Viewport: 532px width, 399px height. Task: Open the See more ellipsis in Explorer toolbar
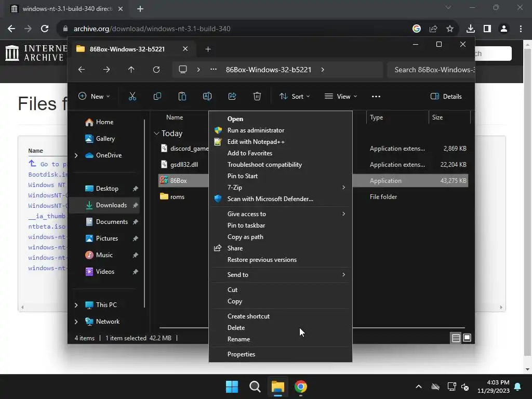376,96
